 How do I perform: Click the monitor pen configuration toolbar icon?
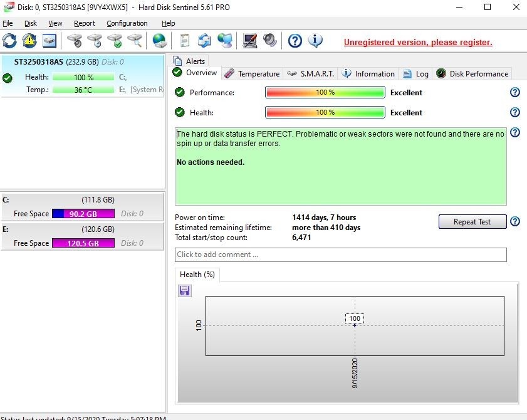(x=250, y=41)
